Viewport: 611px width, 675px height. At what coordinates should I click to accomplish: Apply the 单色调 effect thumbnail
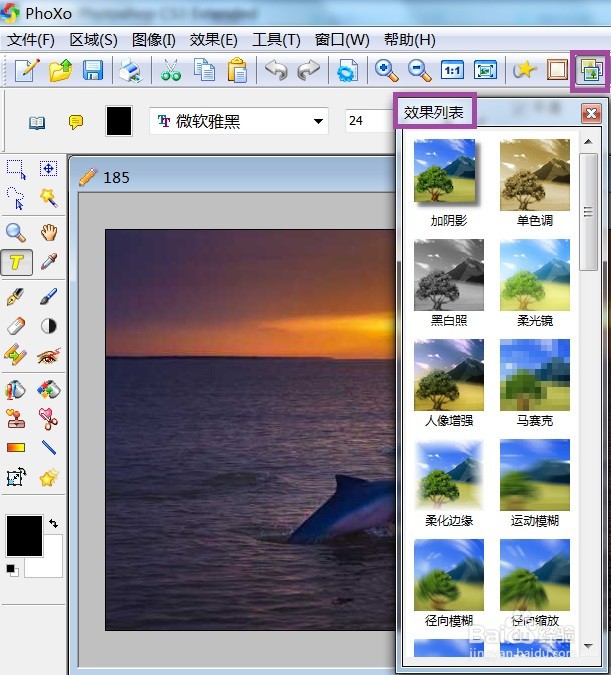click(535, 175)
